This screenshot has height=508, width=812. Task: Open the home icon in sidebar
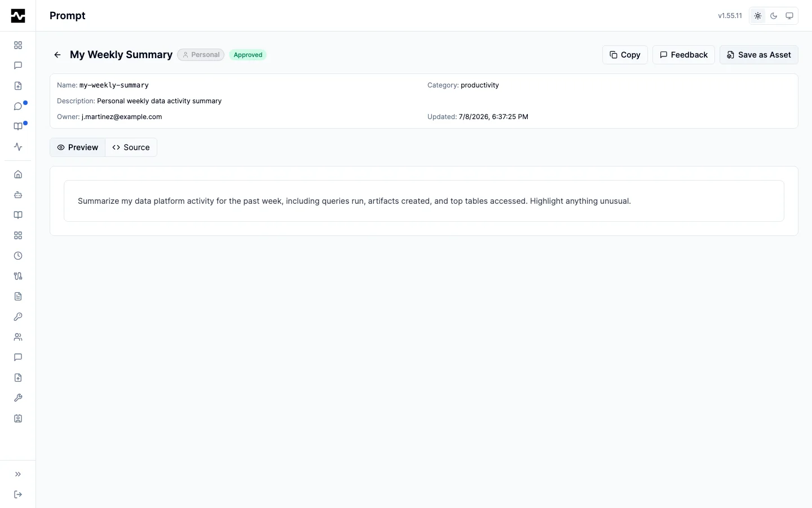click(18, 174)
